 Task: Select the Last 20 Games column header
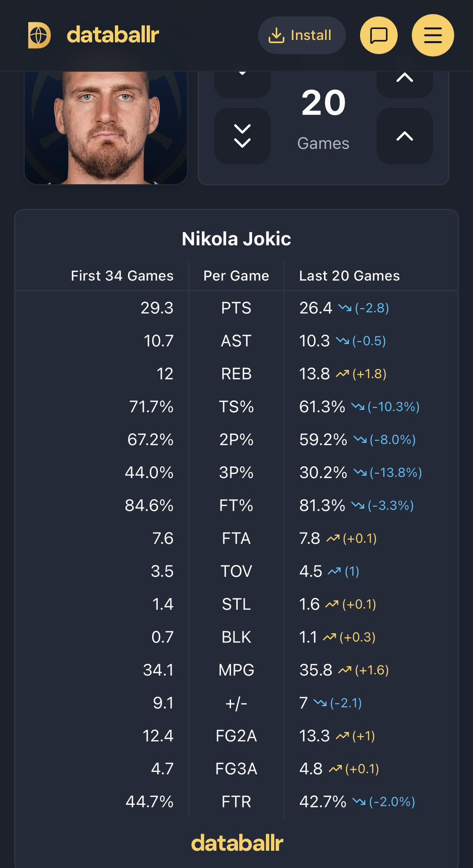click(349, 275)
